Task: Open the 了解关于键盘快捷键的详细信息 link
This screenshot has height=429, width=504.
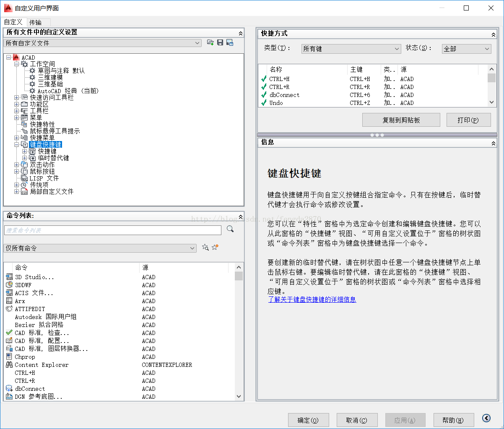Action: point(312,299)
